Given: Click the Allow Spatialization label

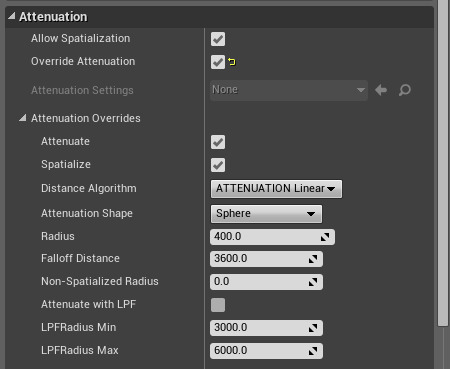Looking at the screenshot, I should (81, 38).
